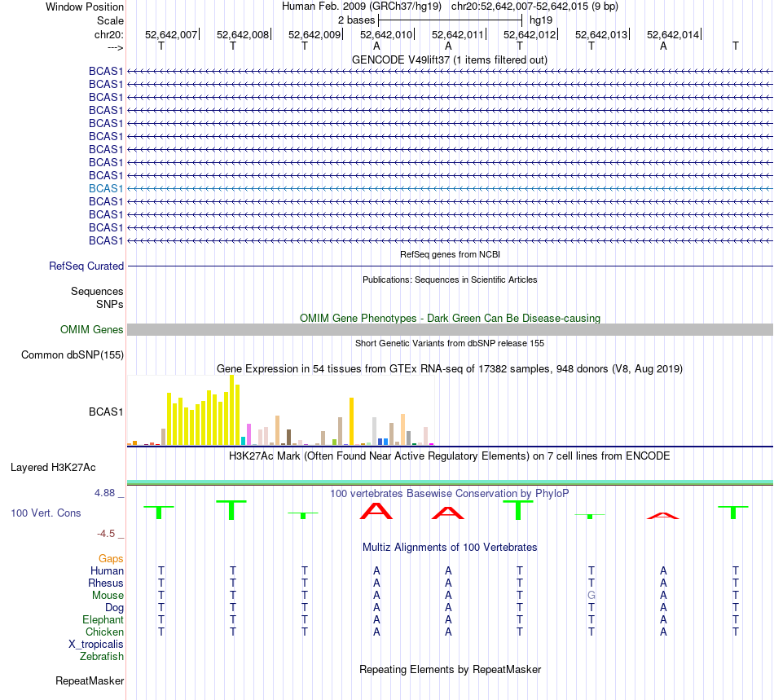Select the X_tropicalis alignment row label
Screen dimensions: 774x700
tap(96, 645)
